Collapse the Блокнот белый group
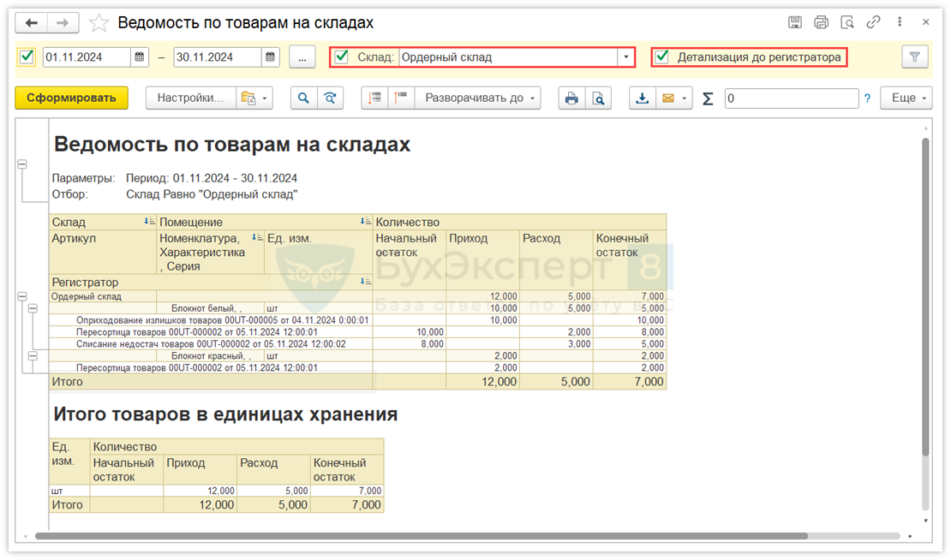 33,308
